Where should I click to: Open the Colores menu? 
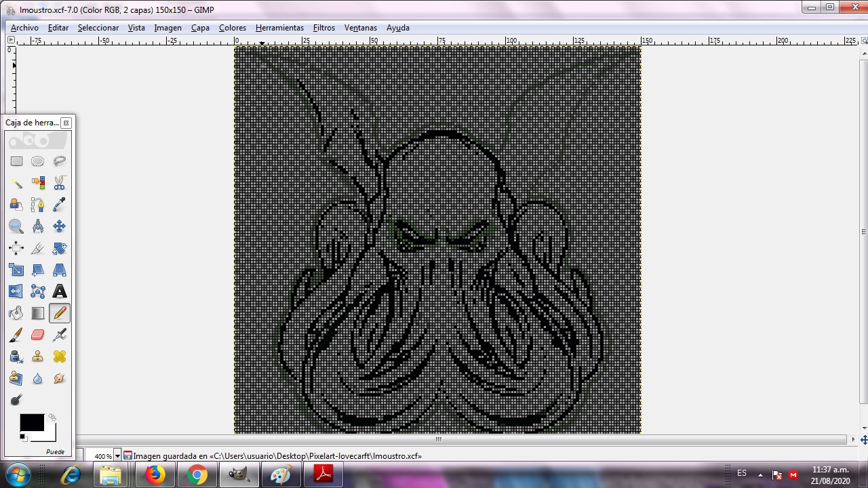click(x=233, y=28)
